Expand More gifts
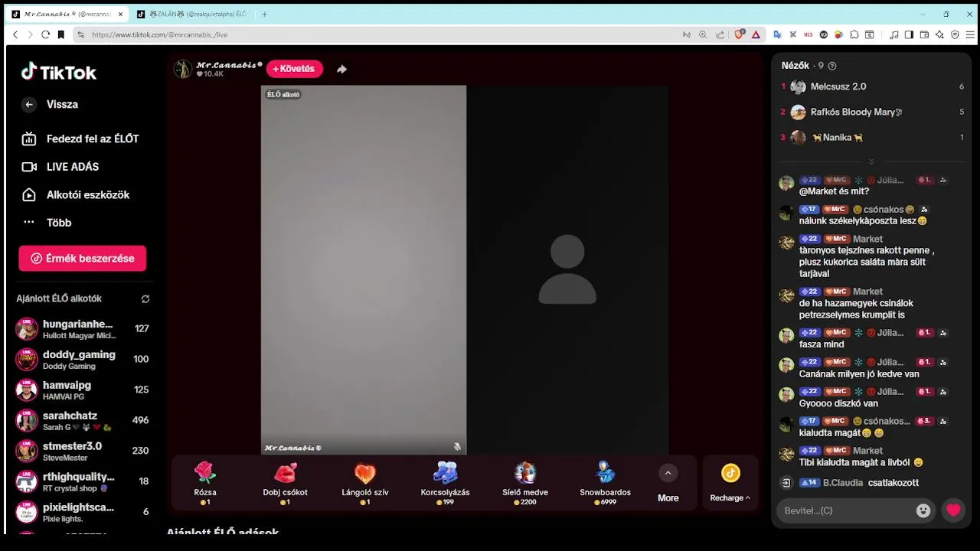Viewport: 980px width, 551px height. point(668,483)
